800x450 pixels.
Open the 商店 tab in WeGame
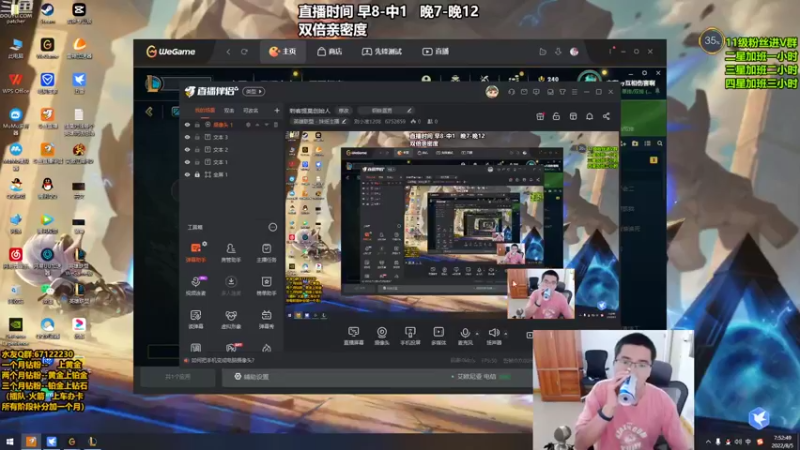[x=330, y=52]
